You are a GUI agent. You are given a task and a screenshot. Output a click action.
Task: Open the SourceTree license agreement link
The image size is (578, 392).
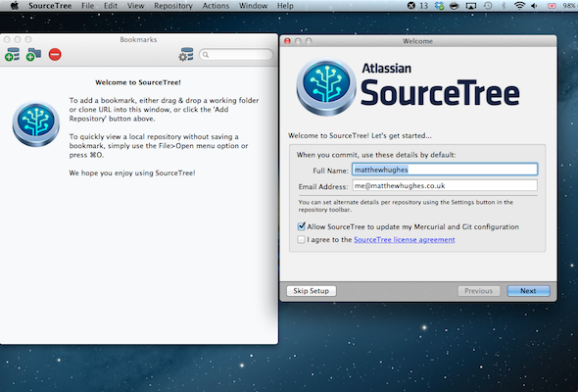(405, 240)
